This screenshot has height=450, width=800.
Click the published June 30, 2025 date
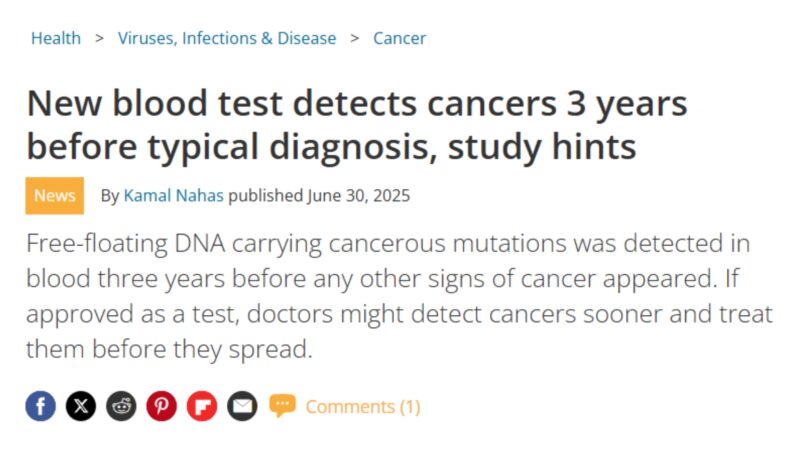(x=319, y=195)
